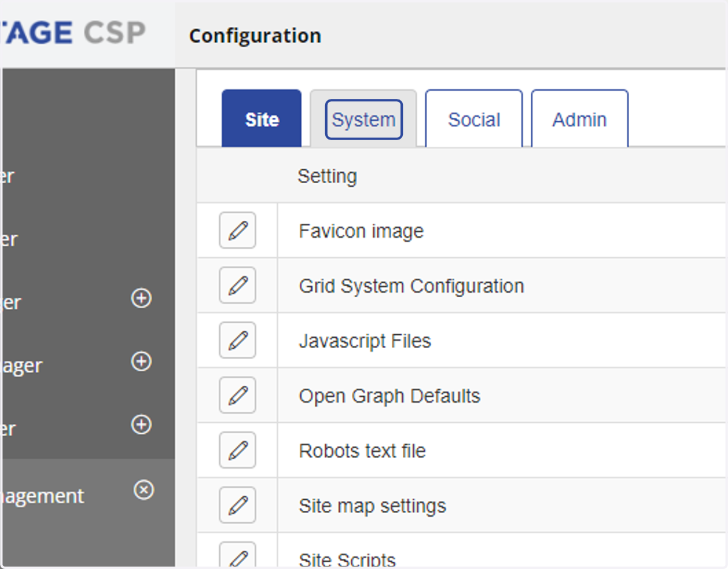Expand the third plus sidebar item
Viewport: 728px width, 569px height.
(141, 425)
